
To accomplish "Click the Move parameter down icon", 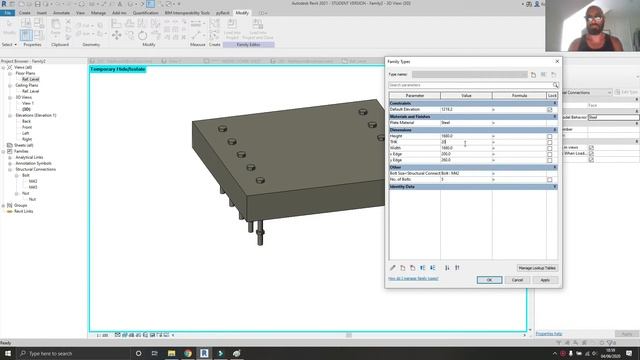I will 433,268.
